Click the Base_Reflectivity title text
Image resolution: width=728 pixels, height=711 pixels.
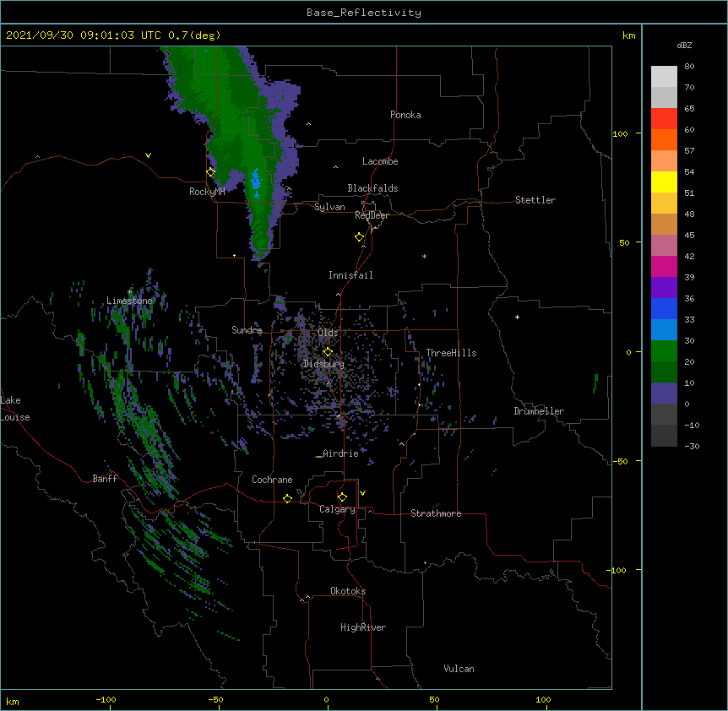pyautogui.click(x=364, y=13)
